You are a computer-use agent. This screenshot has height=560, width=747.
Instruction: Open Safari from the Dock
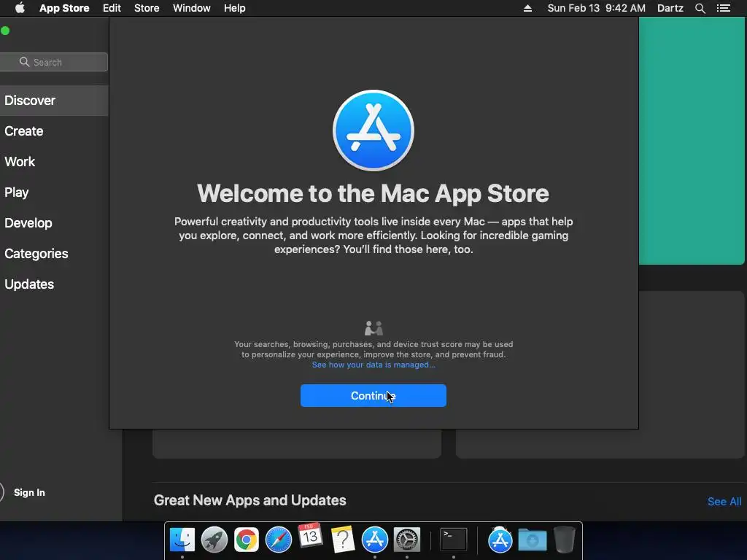click(x=278, y=540)
